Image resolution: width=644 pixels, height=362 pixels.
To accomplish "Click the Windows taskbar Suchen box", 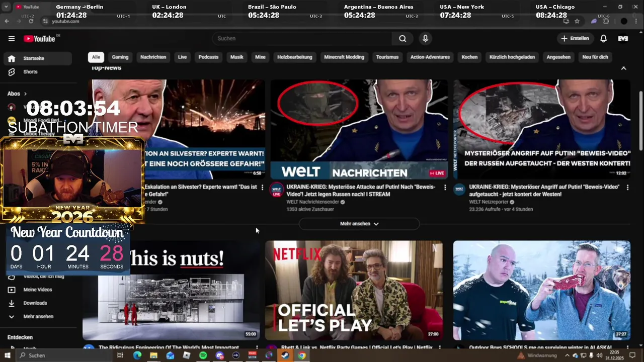I will click(63, 355).
